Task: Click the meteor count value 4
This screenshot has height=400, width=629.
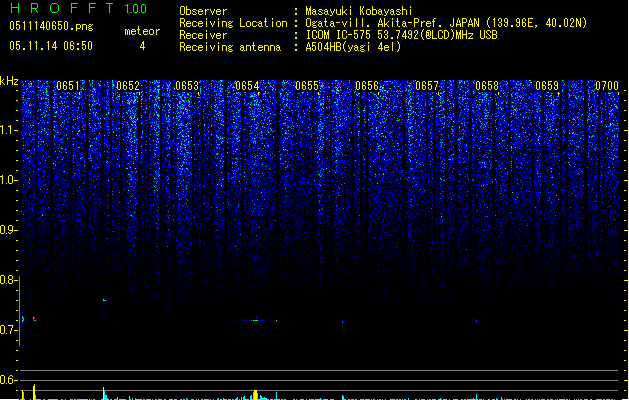Action: coord(142,46)
